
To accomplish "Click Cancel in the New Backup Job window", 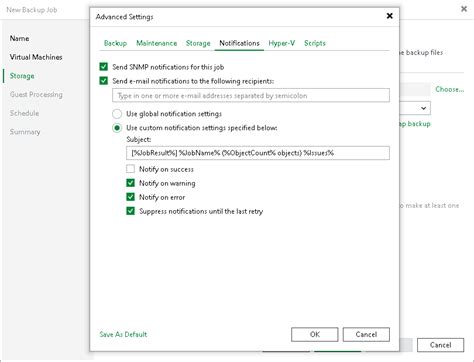I will coord(440,345).
